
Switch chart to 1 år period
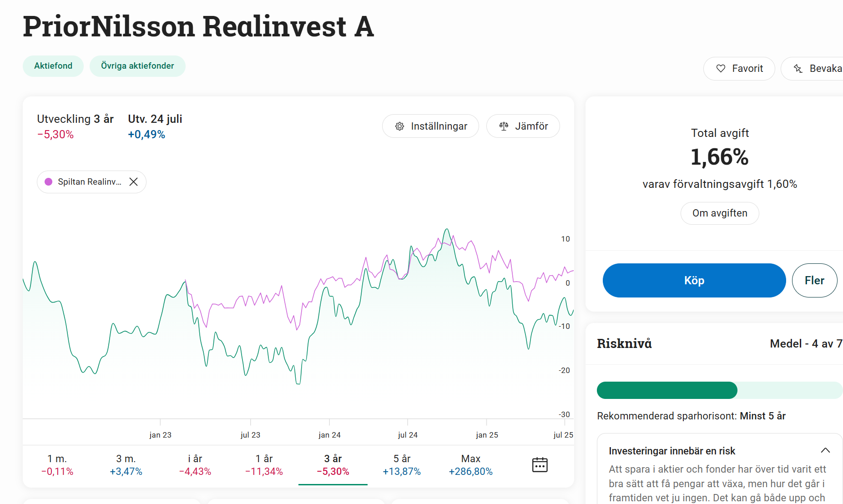click(x=264, y=465)
